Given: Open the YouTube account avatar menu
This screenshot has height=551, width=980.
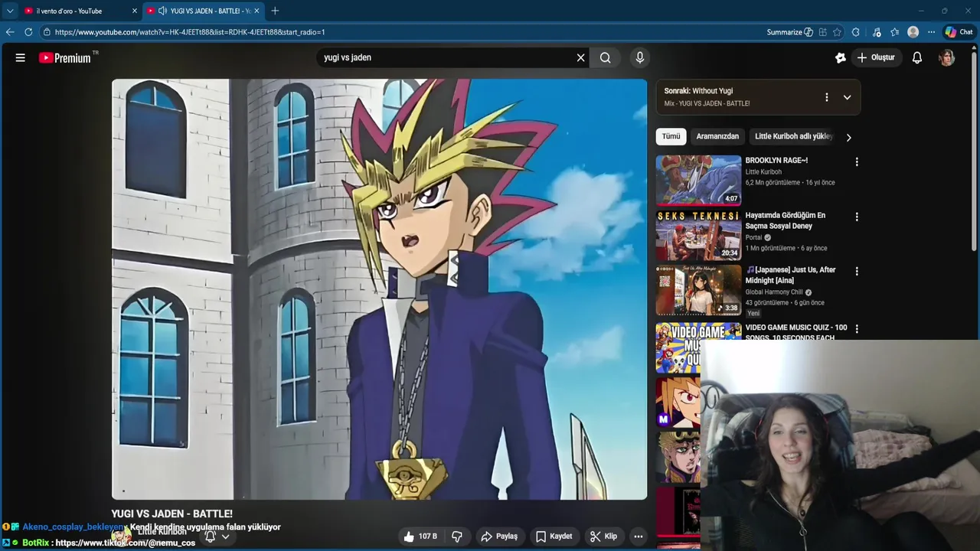Looking at the screenshot, I should (947, 57).
